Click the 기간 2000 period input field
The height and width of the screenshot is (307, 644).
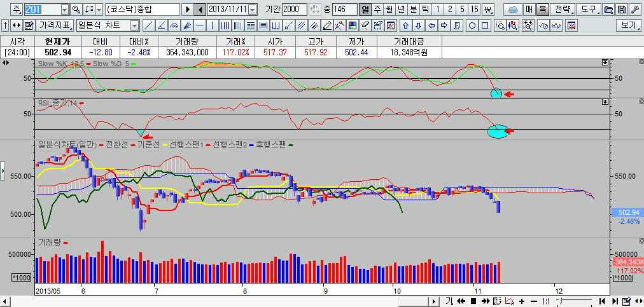click(294, 10)
